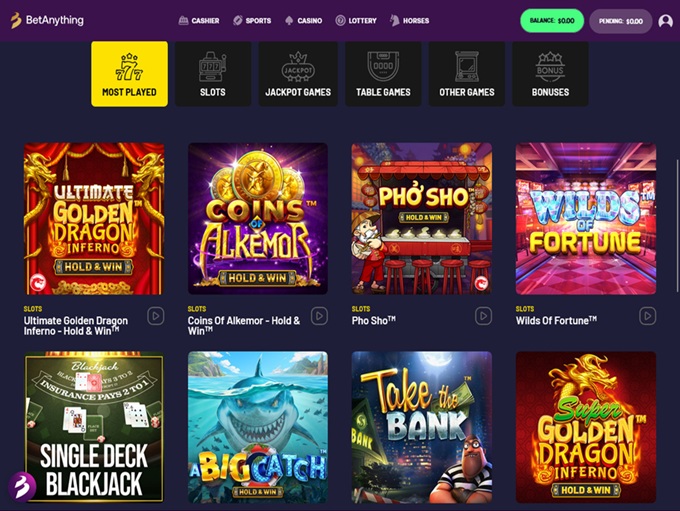Switch to the Slots category
Screen dimensions: 680x511
click(212, 74)
